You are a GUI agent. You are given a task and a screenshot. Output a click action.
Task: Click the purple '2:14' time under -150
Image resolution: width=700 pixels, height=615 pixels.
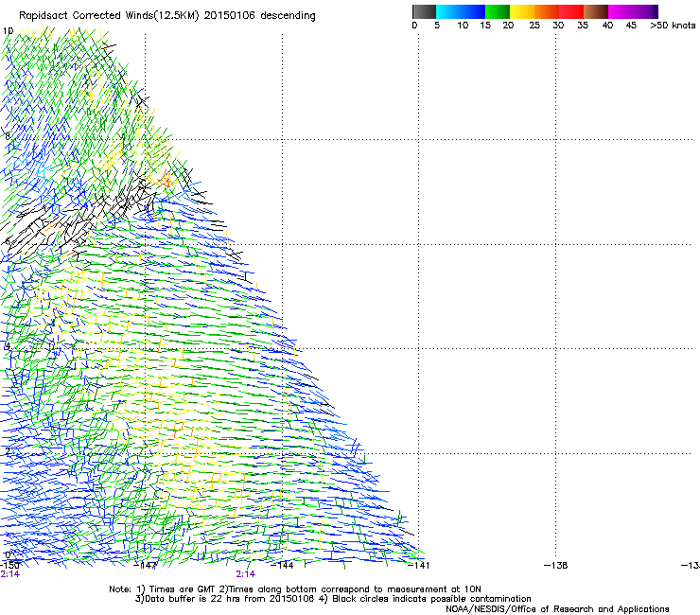click(10, 574)
